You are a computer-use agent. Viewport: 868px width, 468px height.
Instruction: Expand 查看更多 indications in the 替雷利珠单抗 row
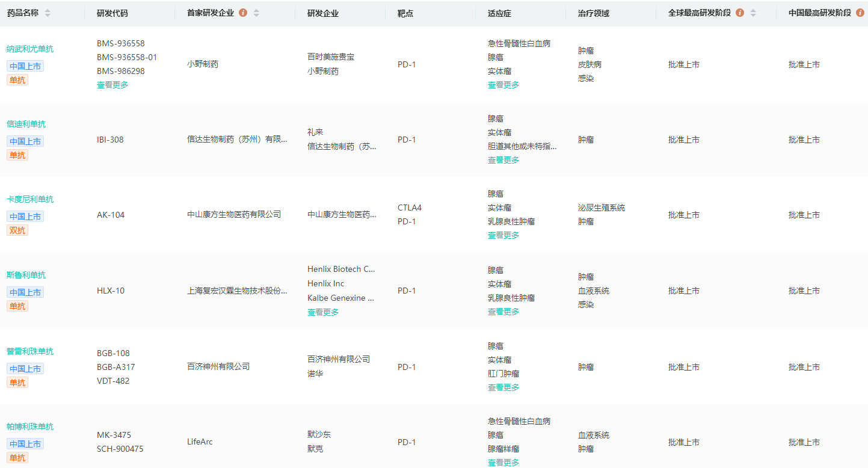pyautogui.click(x=503, y=387)
